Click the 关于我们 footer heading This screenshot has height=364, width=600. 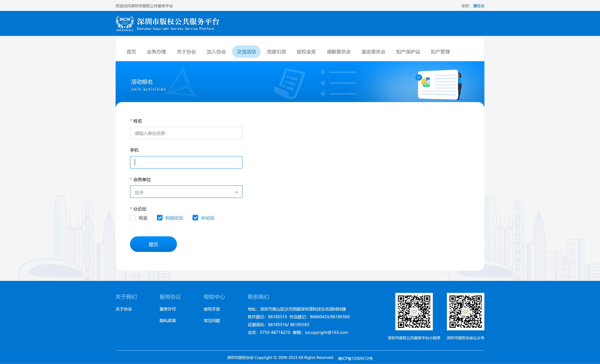126,297
